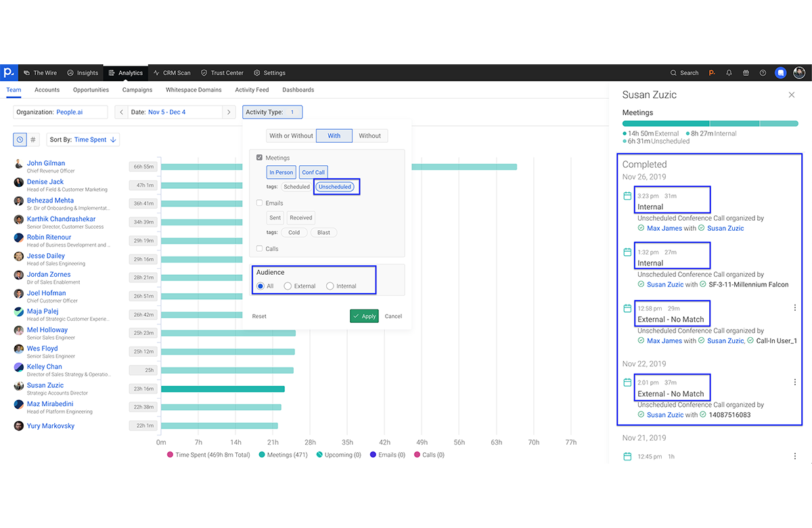The width and height of the screenshot is (812, 528).
Task: Apply the activity type filter
Action: pyautogui.click(x=364, y=316)
